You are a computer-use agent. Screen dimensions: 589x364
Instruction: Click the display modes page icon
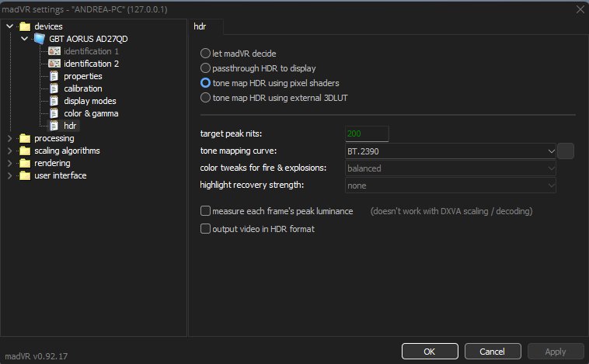[54, 101]
